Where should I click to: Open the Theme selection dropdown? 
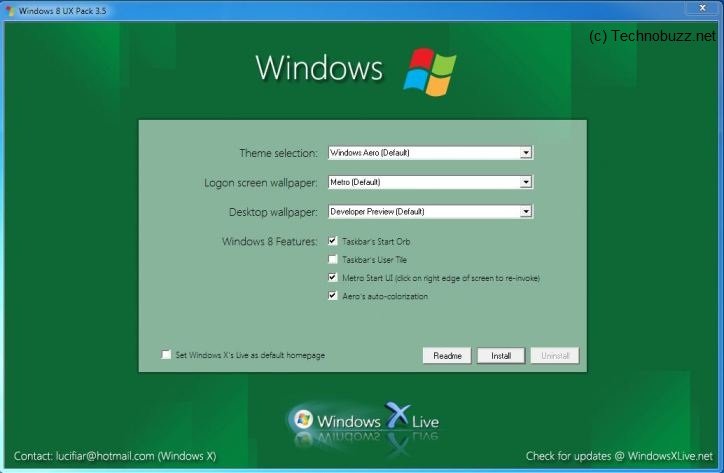[430, 153]
